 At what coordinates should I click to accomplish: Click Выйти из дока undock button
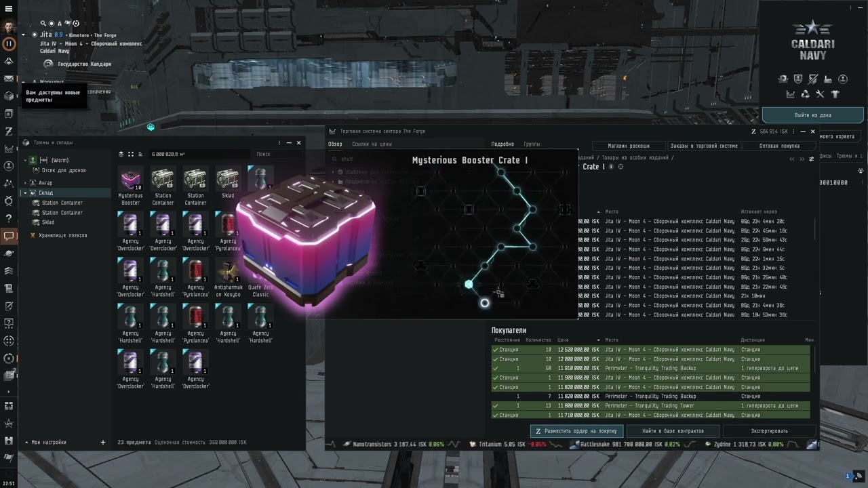point(812,115)
